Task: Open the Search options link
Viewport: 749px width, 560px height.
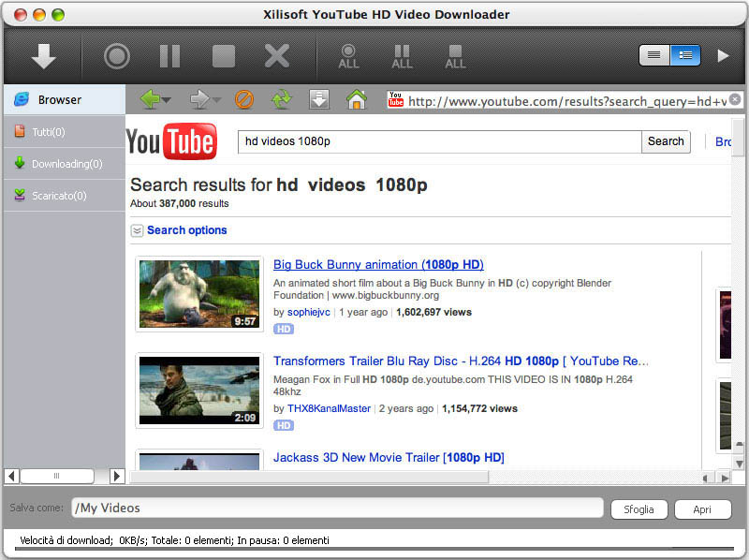Action: [x=186, y=229]
